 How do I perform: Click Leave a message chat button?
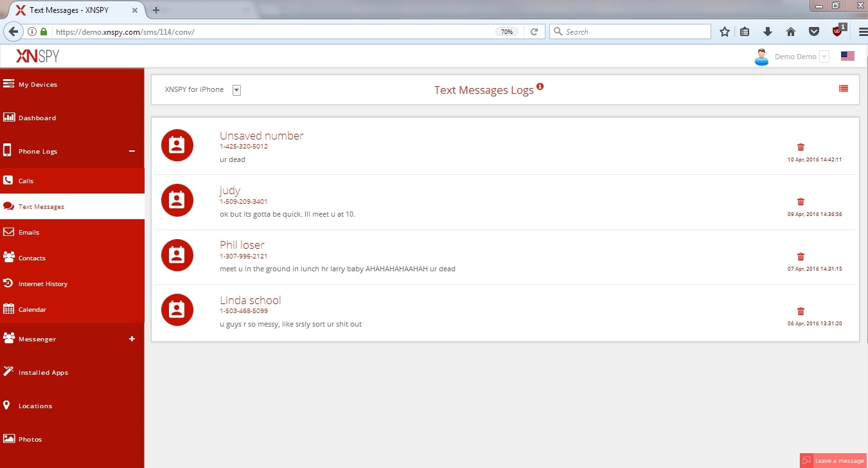(834, 461)
